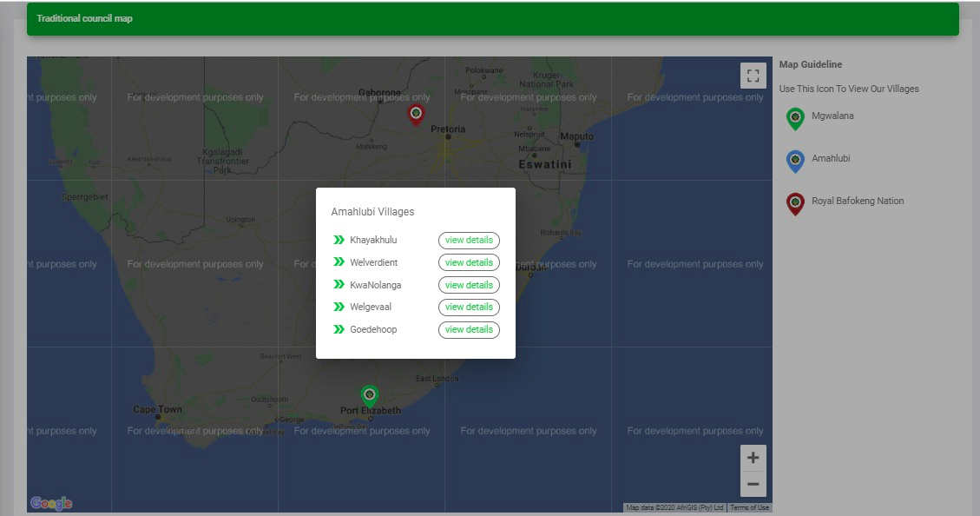Click the Google logo on the map
The height and width of the screenshot is (516, 980).
point(51,503)
